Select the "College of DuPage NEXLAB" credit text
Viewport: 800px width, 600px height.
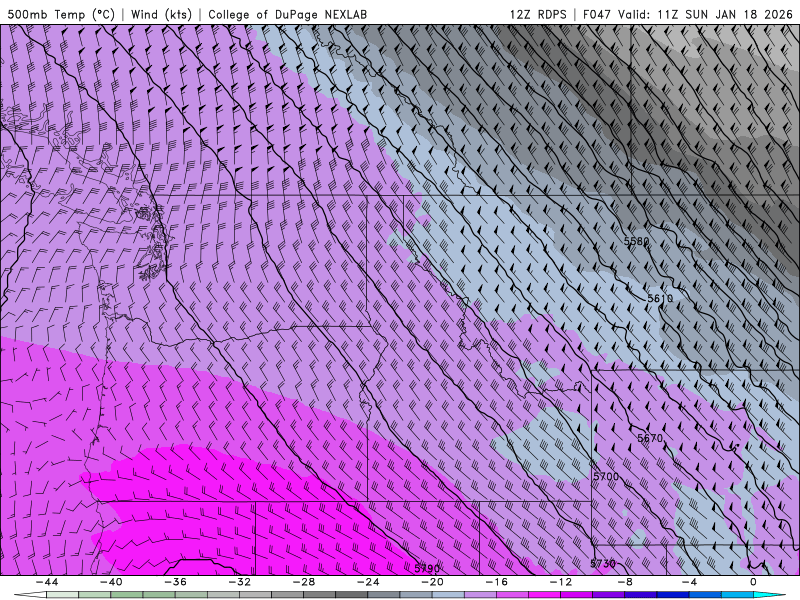point(287,14)
